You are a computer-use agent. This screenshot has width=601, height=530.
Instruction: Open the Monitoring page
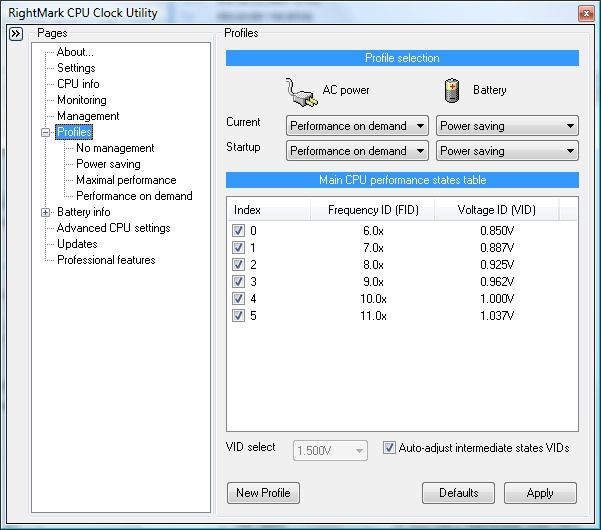(82, 100)
